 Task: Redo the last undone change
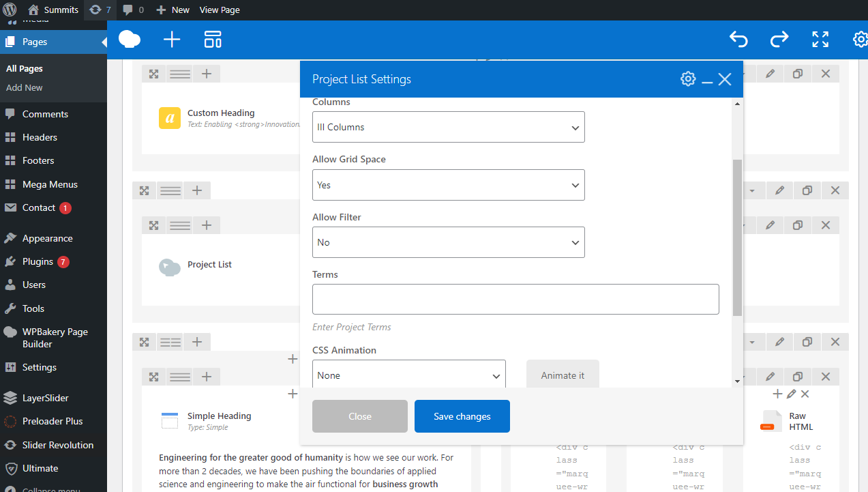[x=779, y=40]
